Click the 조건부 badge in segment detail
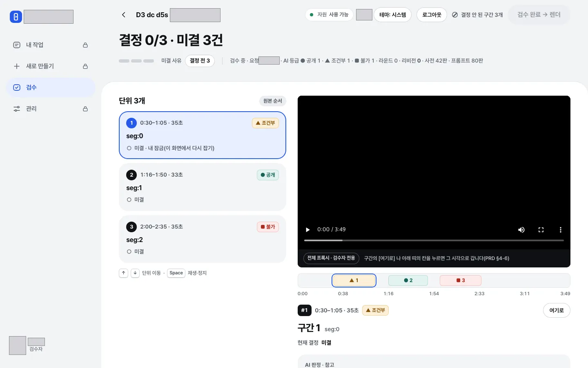The width and height of the screenshot is (588, 368). pyautogui.click(x=375, y=310)
